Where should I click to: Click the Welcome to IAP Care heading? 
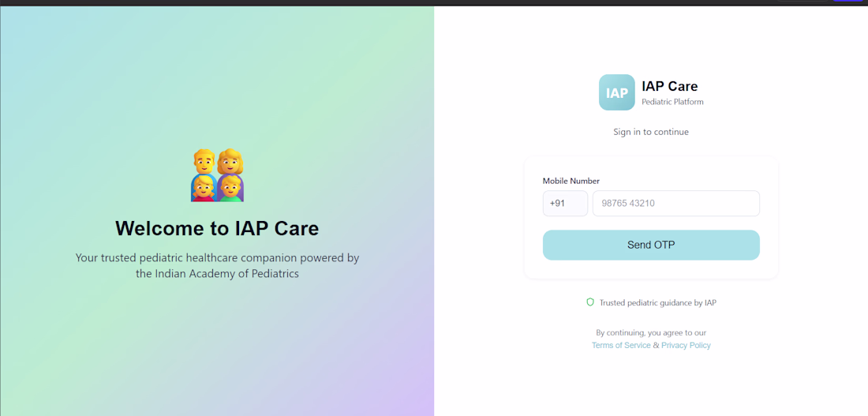(x=217, y=228)
